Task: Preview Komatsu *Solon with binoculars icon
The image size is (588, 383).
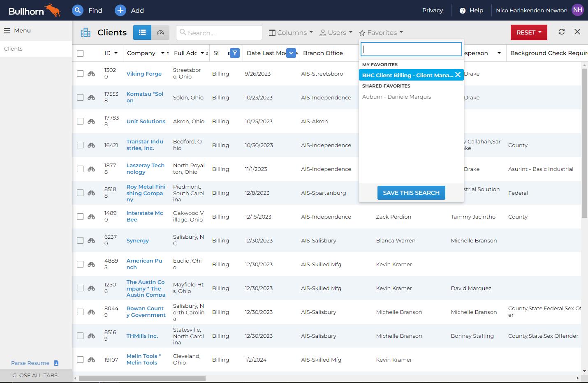Action: click(91, 97)
